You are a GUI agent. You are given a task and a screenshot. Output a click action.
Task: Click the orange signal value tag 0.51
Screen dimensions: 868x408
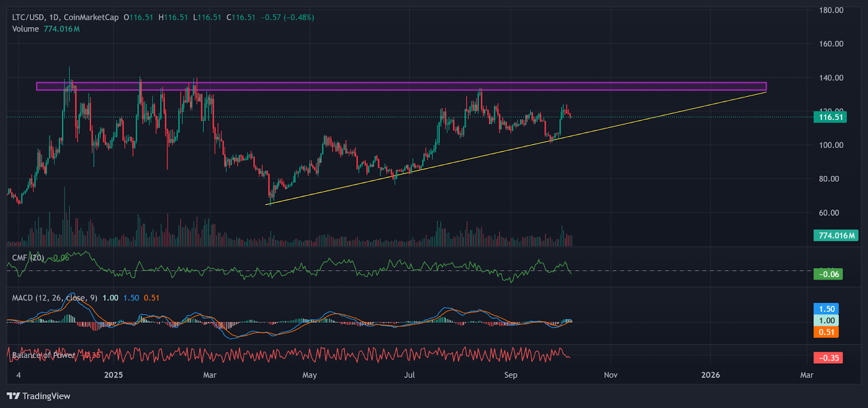click(826, 332)
